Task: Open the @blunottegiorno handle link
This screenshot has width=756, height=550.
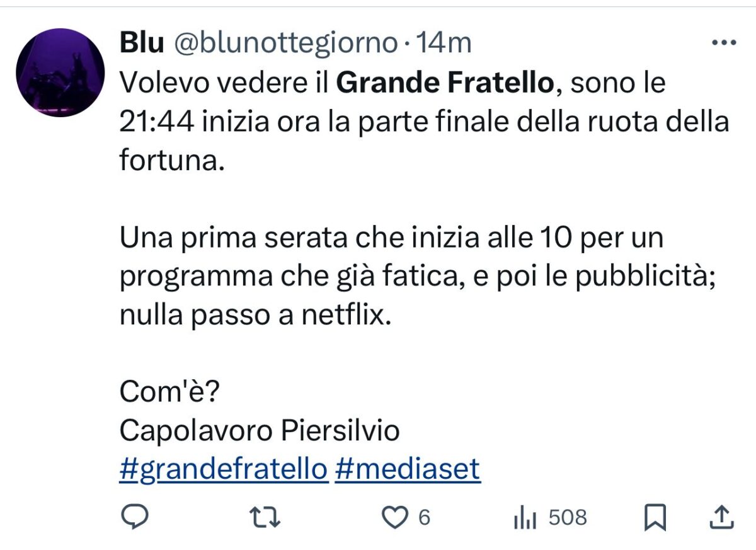Action: point(285,43)
